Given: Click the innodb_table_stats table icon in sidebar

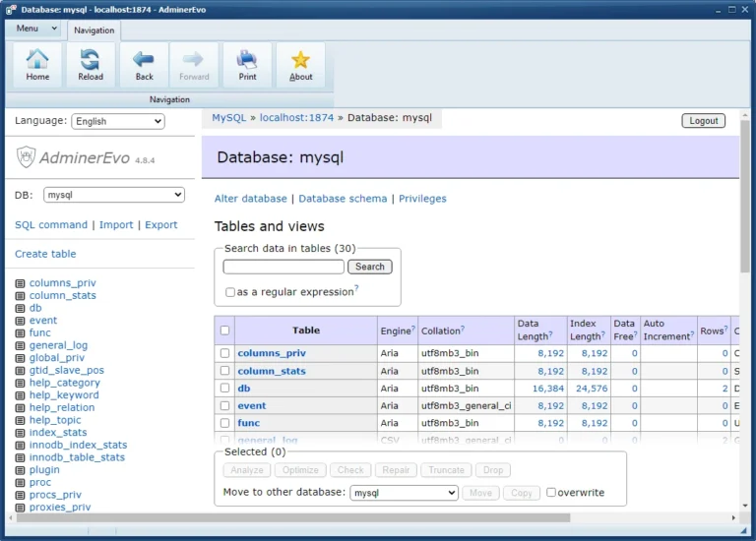Looking at the screenshot, I should 21,458.
